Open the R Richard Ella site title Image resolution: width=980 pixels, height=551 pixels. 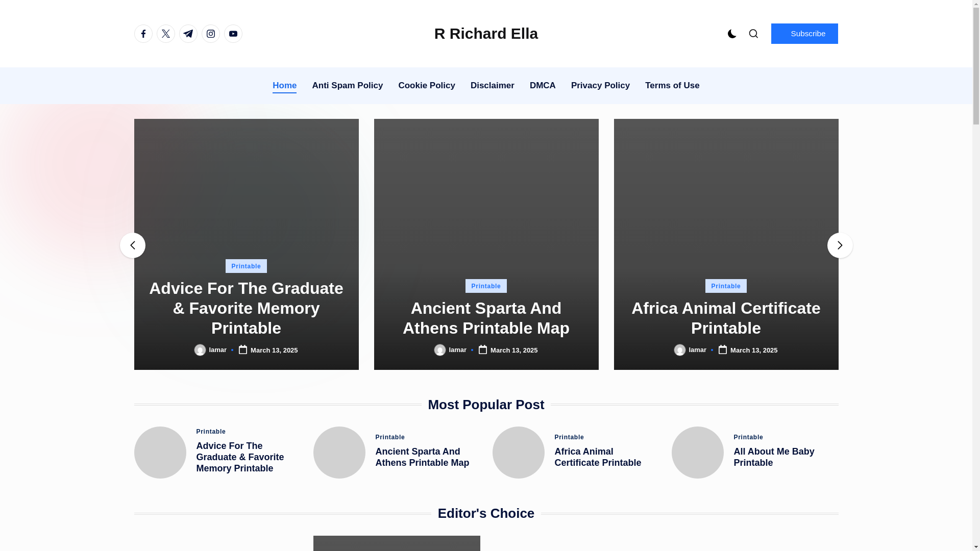pyautogui.click(x=486, y=34)
